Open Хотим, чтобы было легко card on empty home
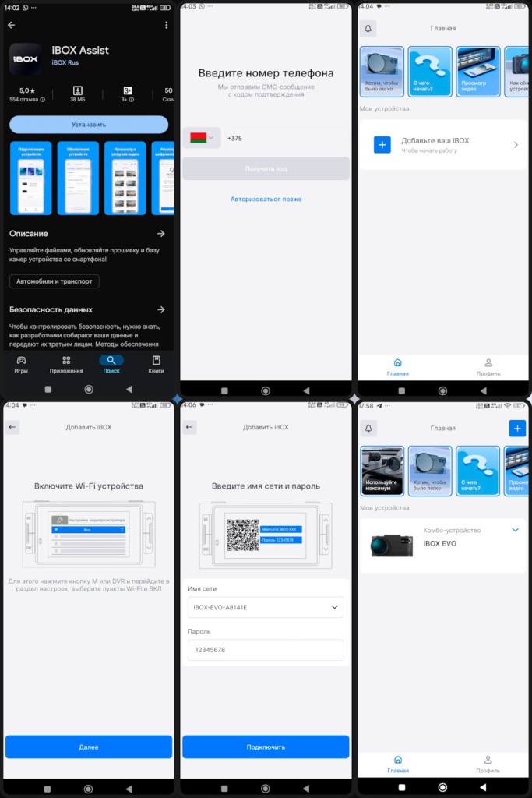Image resolution: width=532 pixels, height=798 pixels. [x=382, y=71]
